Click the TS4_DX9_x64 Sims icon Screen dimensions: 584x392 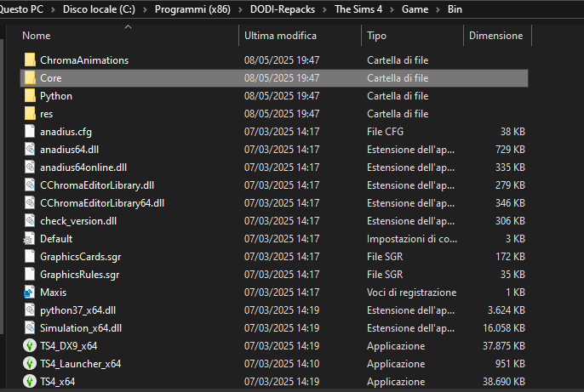(x=30, y=345)
